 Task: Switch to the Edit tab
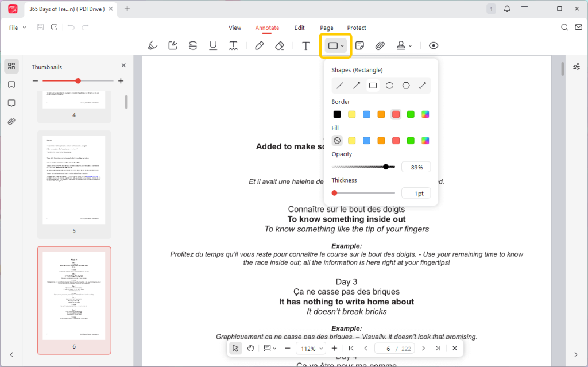[x=299, y=28]
